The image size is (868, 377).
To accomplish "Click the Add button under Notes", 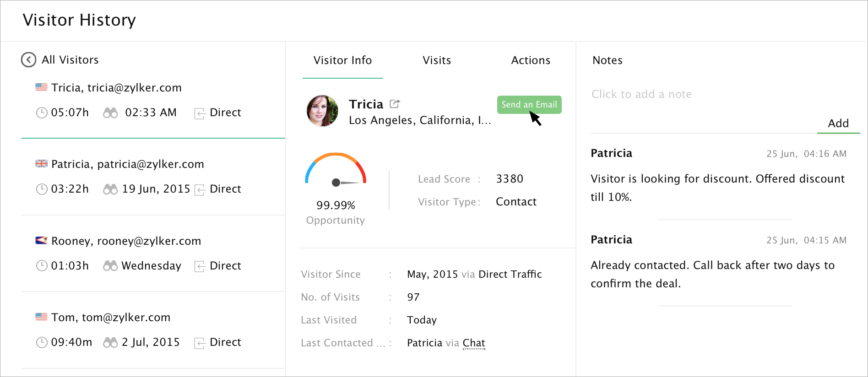I will [x=838, y=124].
